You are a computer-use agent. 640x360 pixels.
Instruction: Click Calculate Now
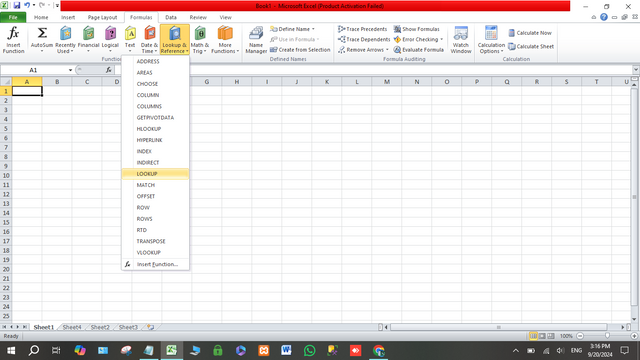point(530,33)
